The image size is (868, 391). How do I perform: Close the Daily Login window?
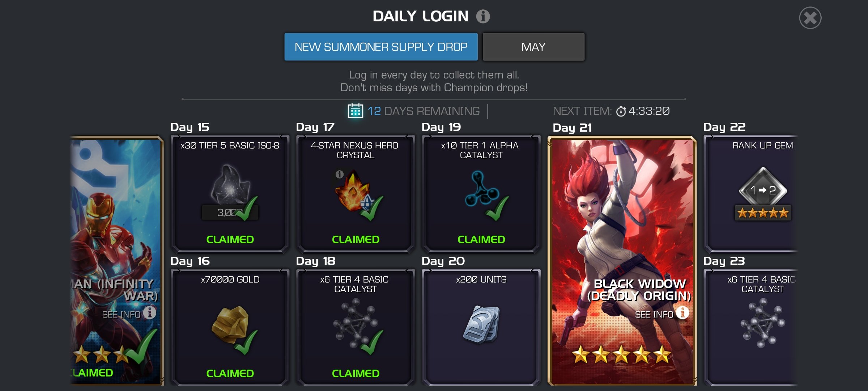pos(810,18)
